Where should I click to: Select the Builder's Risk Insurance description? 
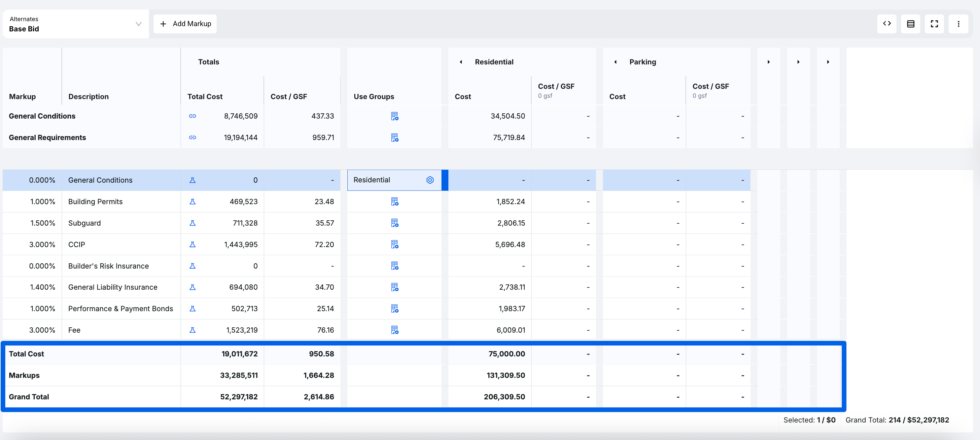108,266
